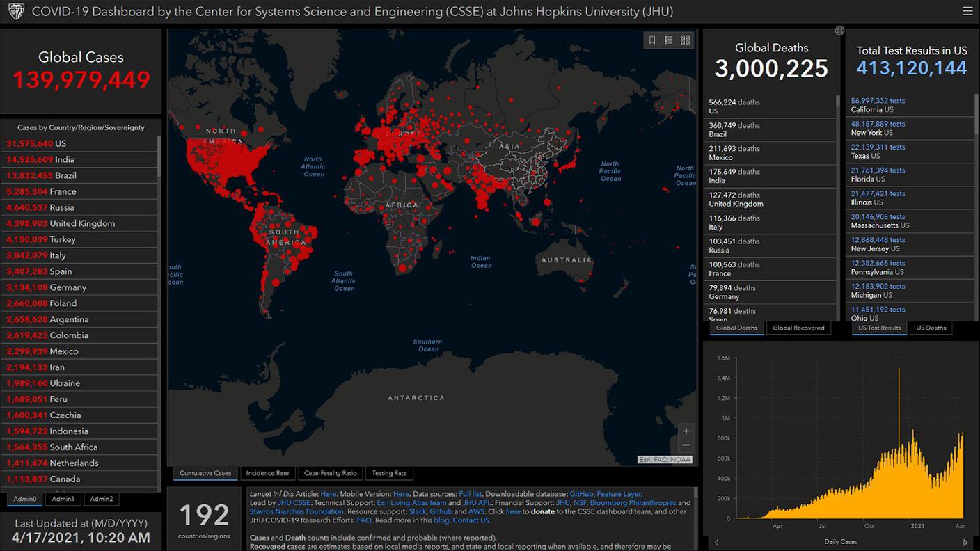Select Massachusetts US test results row
This screenshot has height=551, width=980.
click(910, 221)
